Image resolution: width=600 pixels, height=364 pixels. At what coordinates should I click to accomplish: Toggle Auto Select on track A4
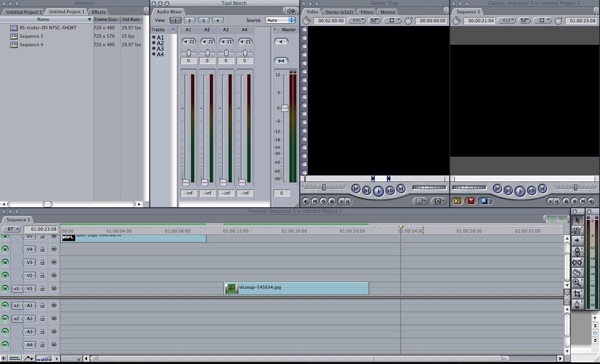click(54, 344)
